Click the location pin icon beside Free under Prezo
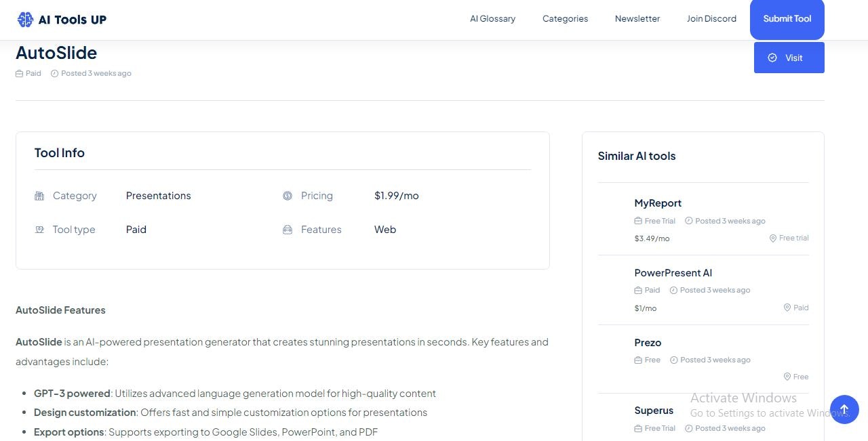This screenshot has width=868, height=441. (x=787, y=377)
